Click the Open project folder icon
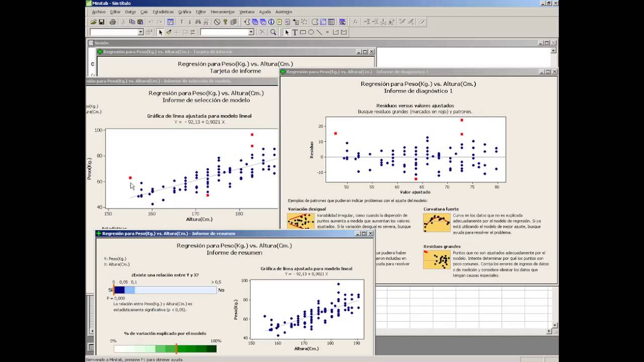Viewport: 644px width, 362px height. coord(94,22)
